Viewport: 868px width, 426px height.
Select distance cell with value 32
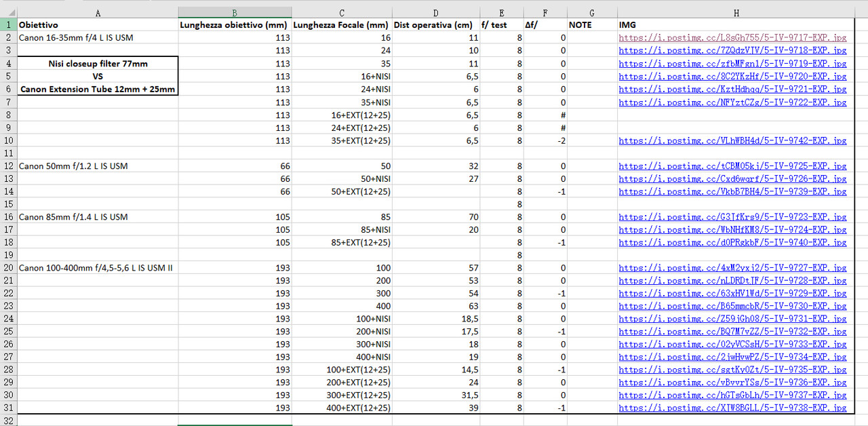click(x=436, y=166)
